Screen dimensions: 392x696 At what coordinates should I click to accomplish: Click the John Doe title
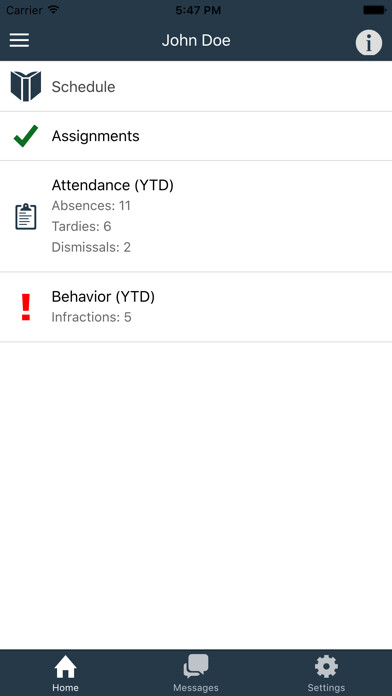(x=196, y=40)
